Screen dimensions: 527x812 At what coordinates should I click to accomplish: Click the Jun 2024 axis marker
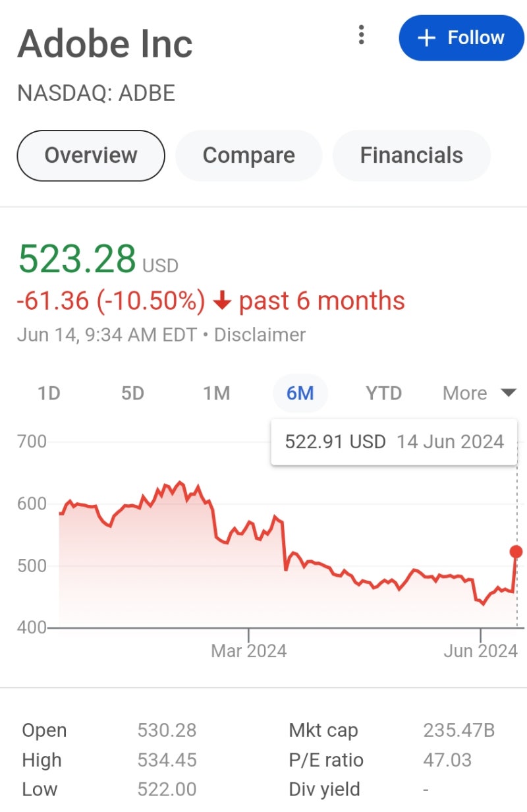pyautogui.click(x=480, y=651)
